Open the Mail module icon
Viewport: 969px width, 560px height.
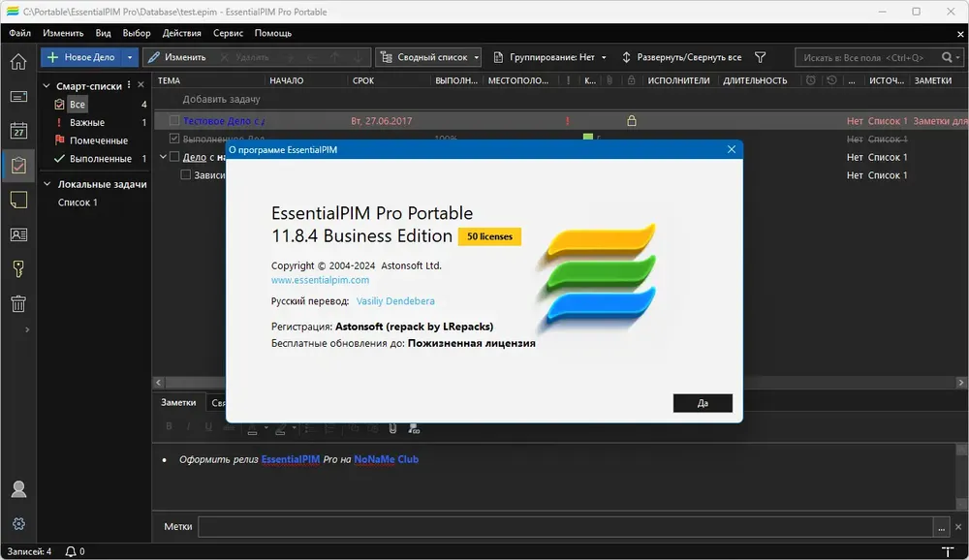tap(18, 97)
